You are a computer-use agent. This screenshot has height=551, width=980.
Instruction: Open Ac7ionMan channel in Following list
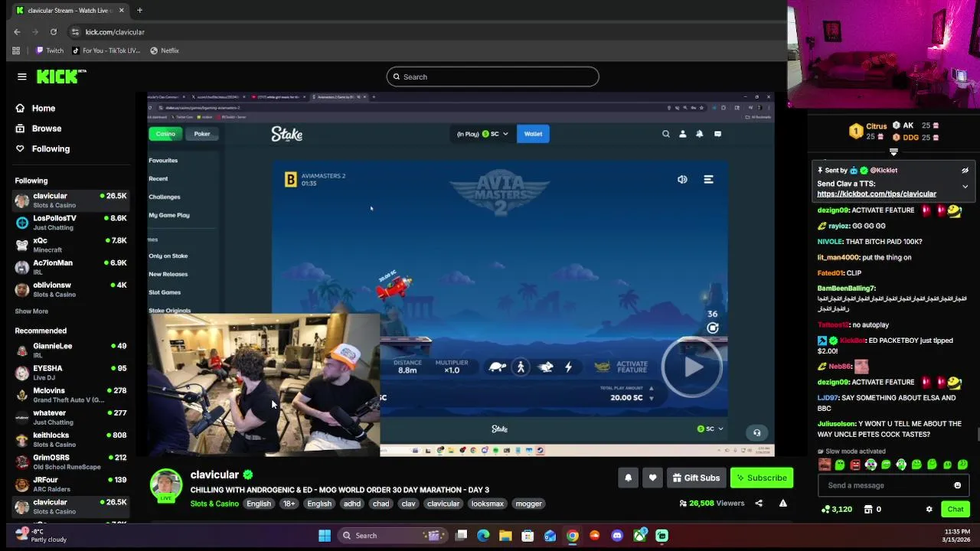[70, 267]
